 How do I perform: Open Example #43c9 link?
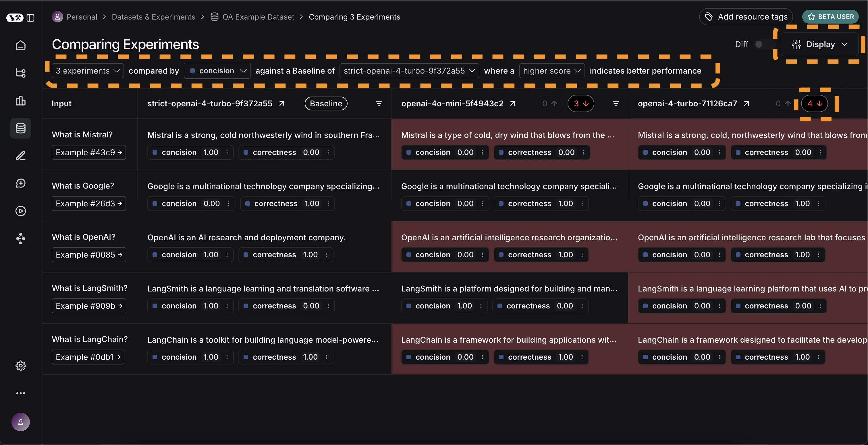coord(89,152)
